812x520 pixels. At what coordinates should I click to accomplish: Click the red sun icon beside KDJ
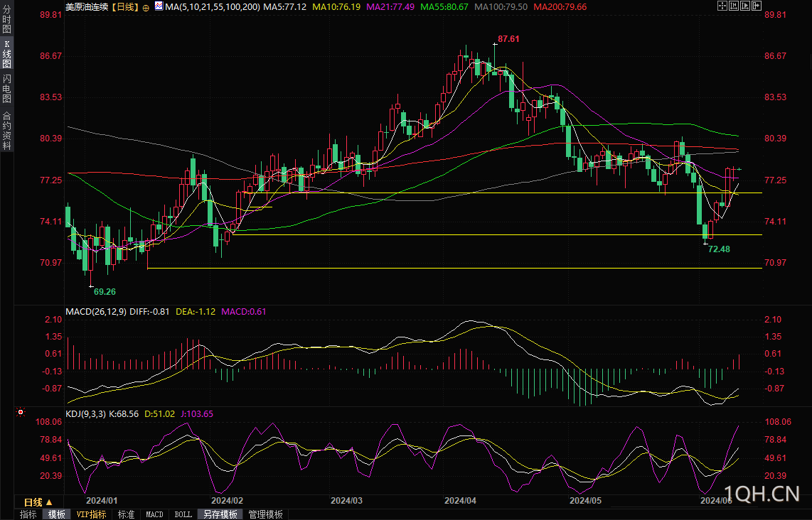click(x=21, y=413)
